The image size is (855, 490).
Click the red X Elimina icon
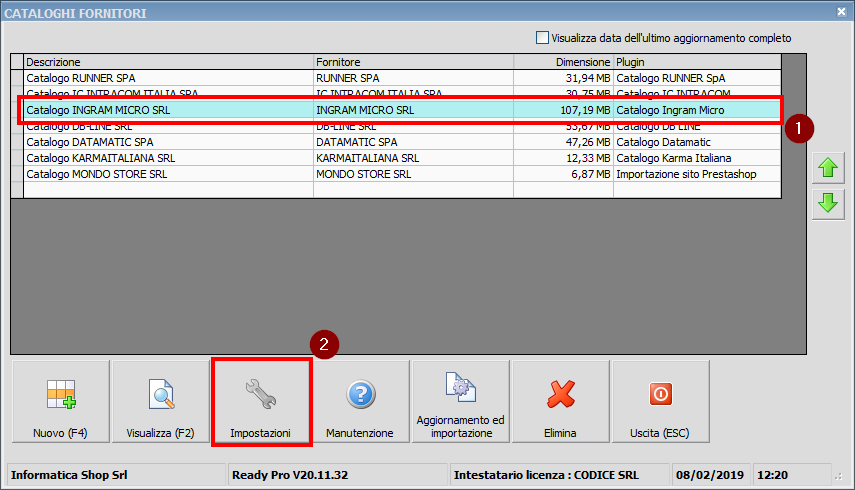pyautogui.click(x=561, y=394)
